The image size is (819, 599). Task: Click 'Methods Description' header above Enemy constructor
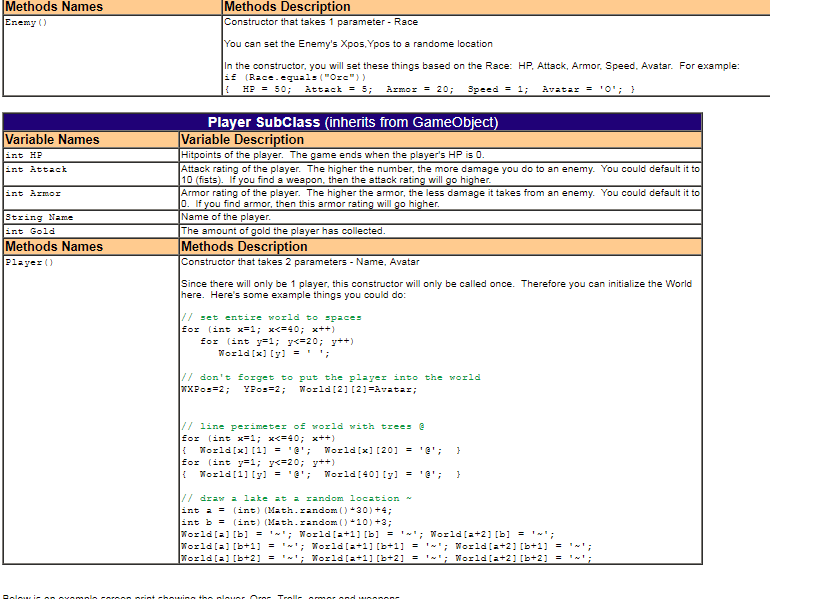tap(496, 7)
